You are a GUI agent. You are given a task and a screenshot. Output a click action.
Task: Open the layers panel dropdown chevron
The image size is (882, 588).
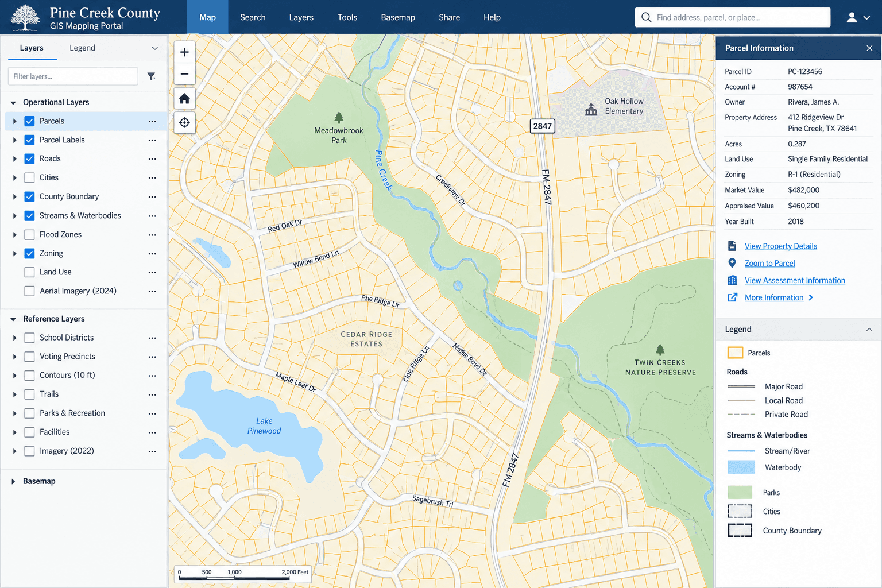click(x=154, y=48)
